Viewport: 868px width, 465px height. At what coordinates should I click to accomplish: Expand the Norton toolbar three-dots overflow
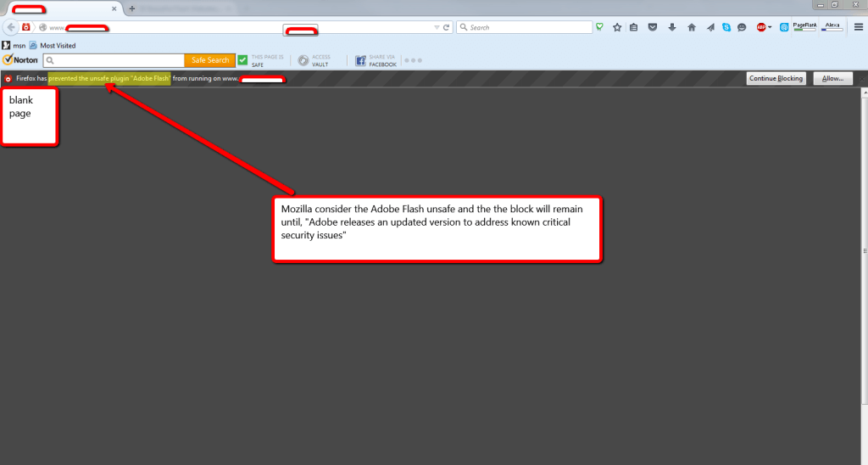pyautogui.click(x=413, y=60)
